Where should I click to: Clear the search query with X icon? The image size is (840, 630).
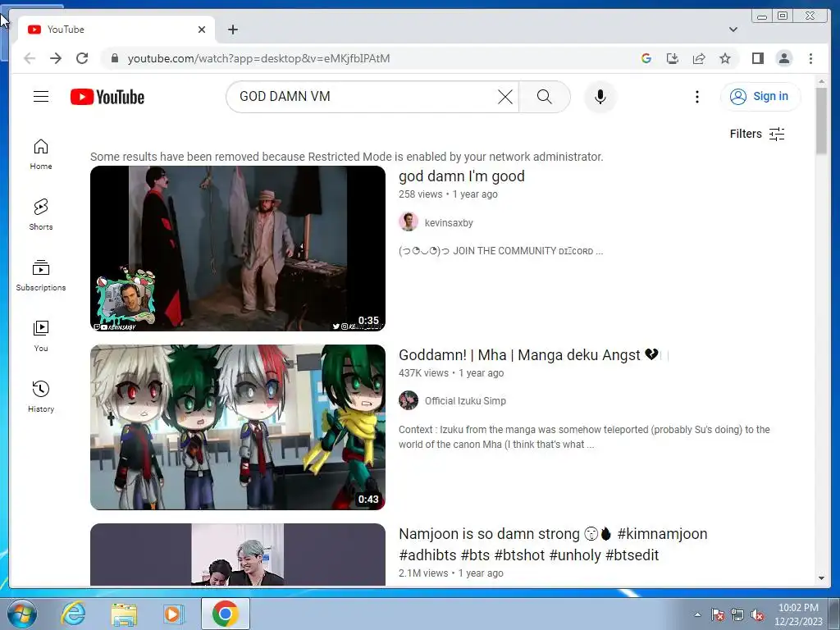[504, 97]
